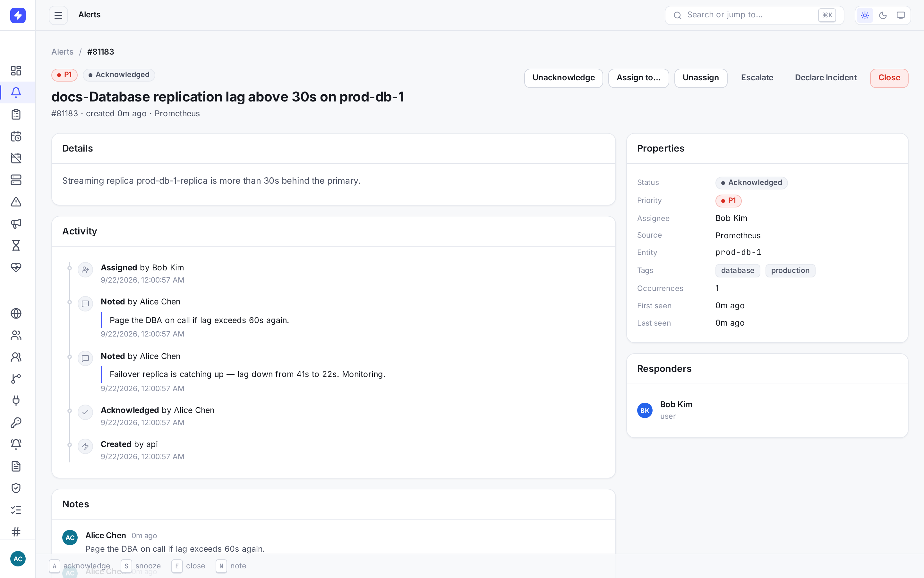Switch to dark theme moon icon

(x=883, y=15)
